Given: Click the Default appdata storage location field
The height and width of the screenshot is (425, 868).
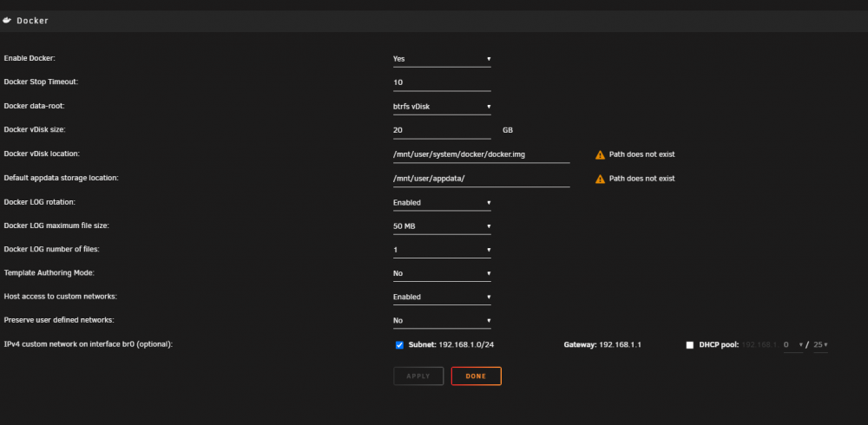Looking at the screenshot, I should tap(481, 179).
